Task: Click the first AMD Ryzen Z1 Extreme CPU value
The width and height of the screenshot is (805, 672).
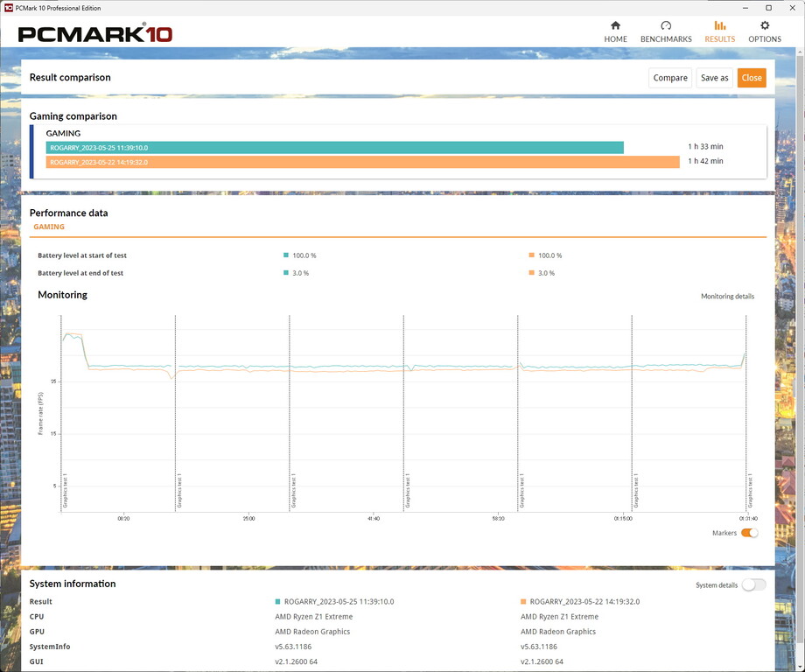Action: click(313, 617)
